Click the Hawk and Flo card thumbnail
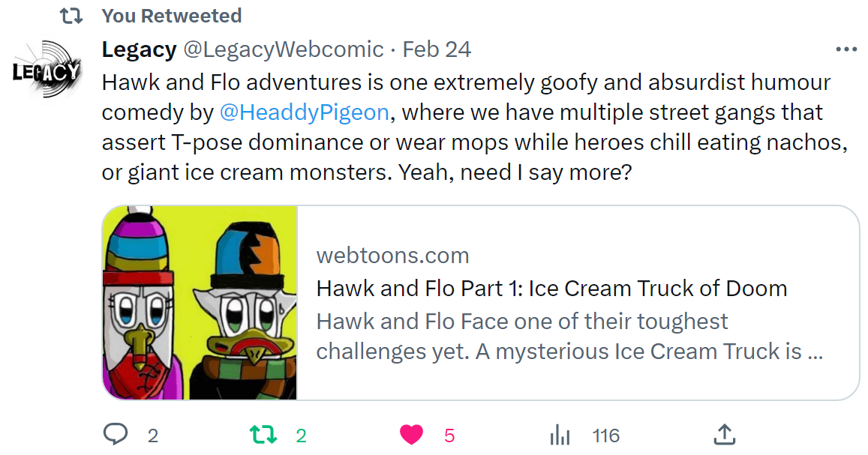 (200, 303)
